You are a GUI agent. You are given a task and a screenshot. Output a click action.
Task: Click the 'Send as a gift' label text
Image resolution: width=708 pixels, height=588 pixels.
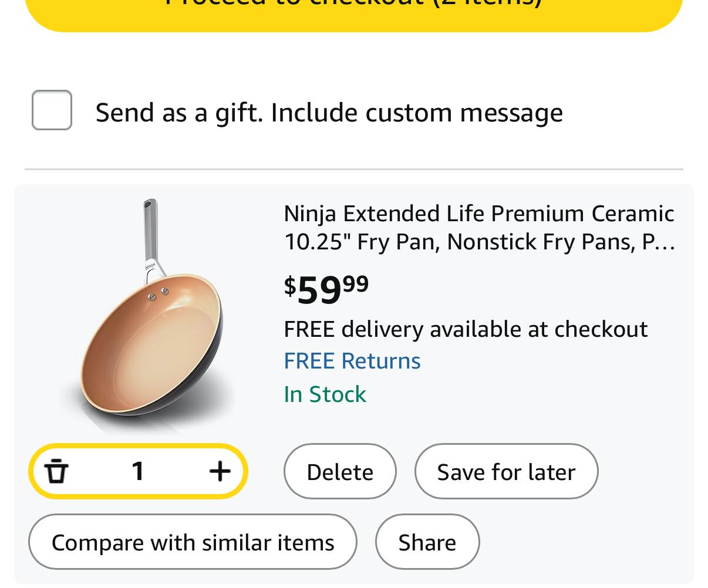pyautogui.click(x=329, y=112)
